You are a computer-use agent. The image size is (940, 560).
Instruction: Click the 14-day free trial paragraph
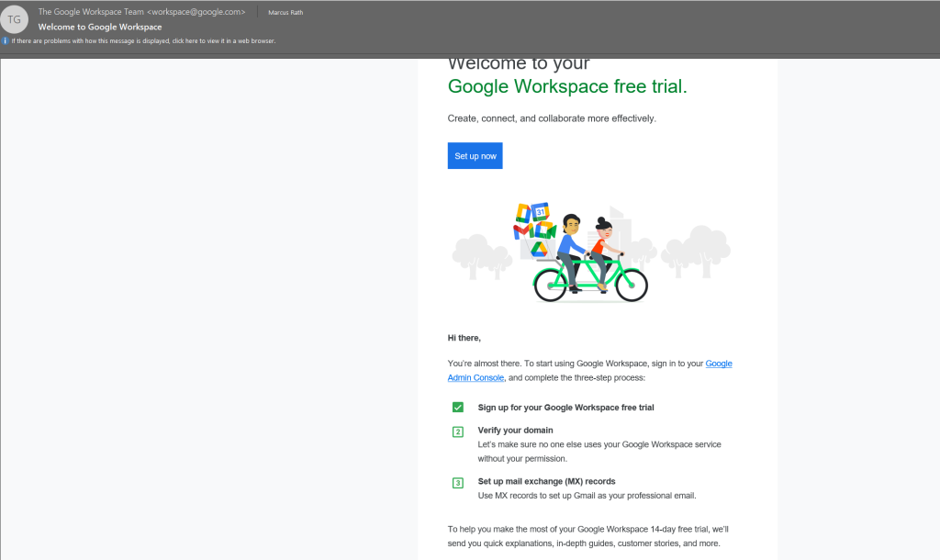tap(588, 537)
